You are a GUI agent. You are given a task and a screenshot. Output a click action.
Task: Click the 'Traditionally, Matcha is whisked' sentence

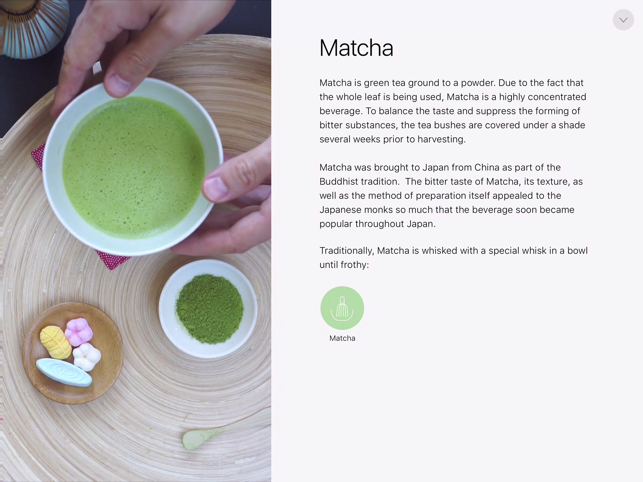[453, 257]
